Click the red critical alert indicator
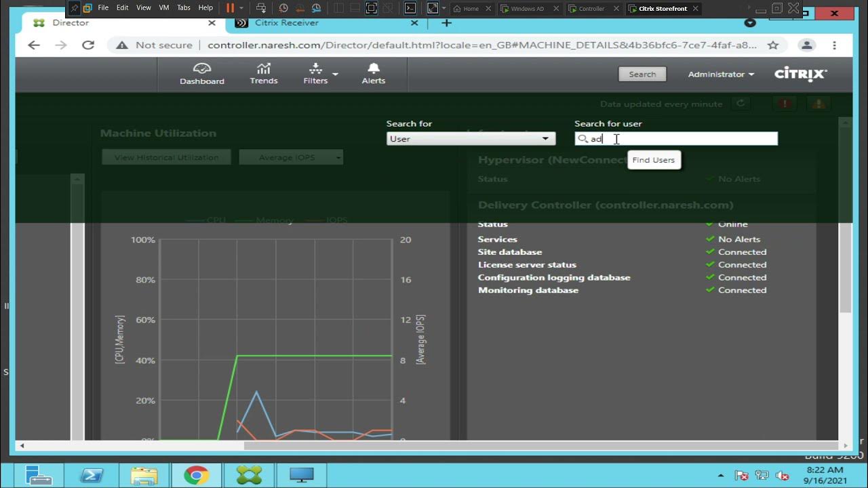 (785, 104)
